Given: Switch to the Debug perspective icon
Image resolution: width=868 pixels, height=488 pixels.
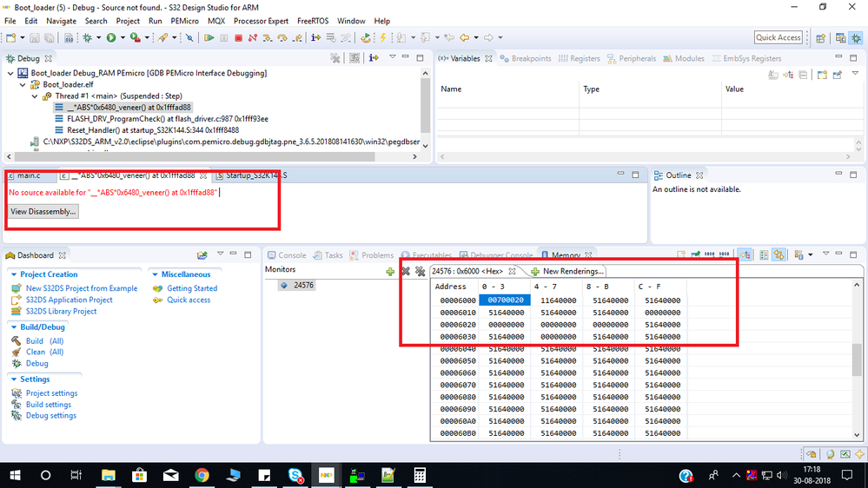Looking at the screenshot, I should [x=856, y=37].
